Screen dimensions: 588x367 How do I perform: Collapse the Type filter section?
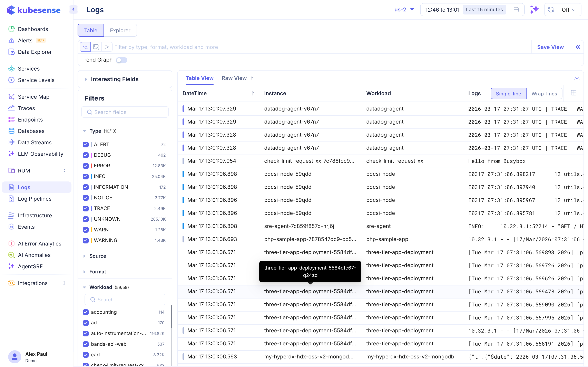(84, 131)
